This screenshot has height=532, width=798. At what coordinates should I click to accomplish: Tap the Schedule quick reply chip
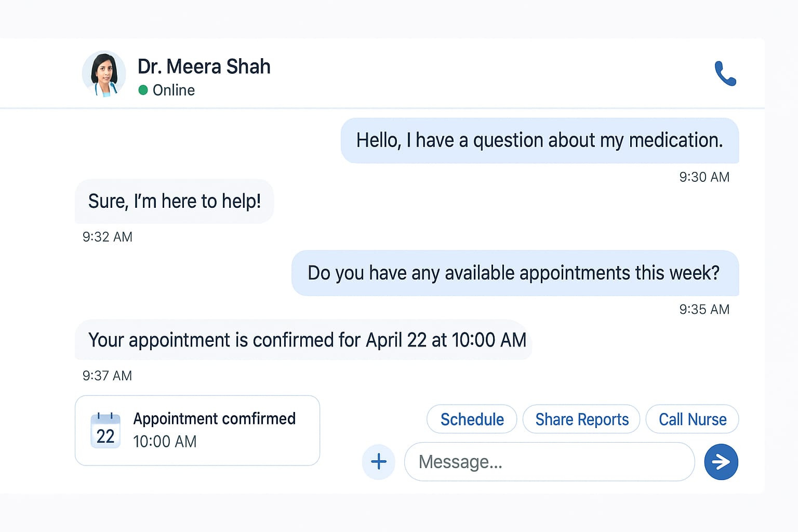point(472,419)
